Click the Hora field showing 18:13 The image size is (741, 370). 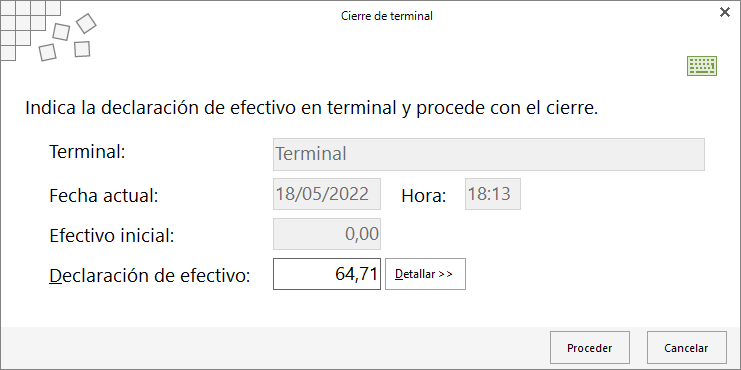pos(493,194)
